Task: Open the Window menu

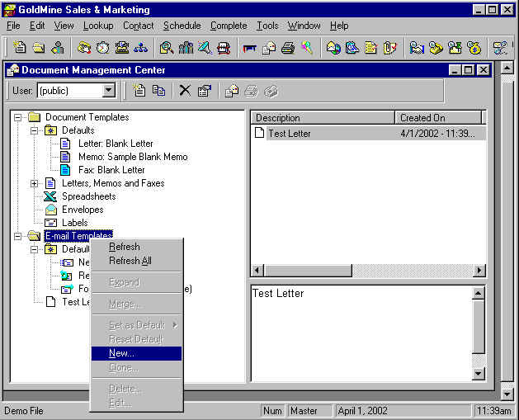Action: (x=304, y=26)
